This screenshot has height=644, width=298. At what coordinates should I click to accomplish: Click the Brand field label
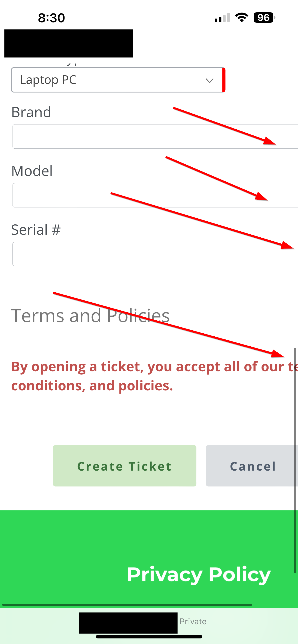(31, 112)
